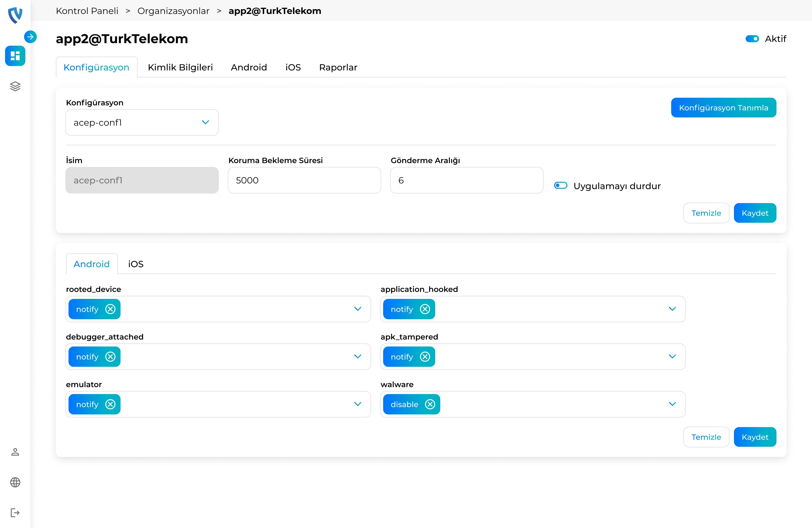Click Kaydet in the configuration form

[x=755, y=213]
